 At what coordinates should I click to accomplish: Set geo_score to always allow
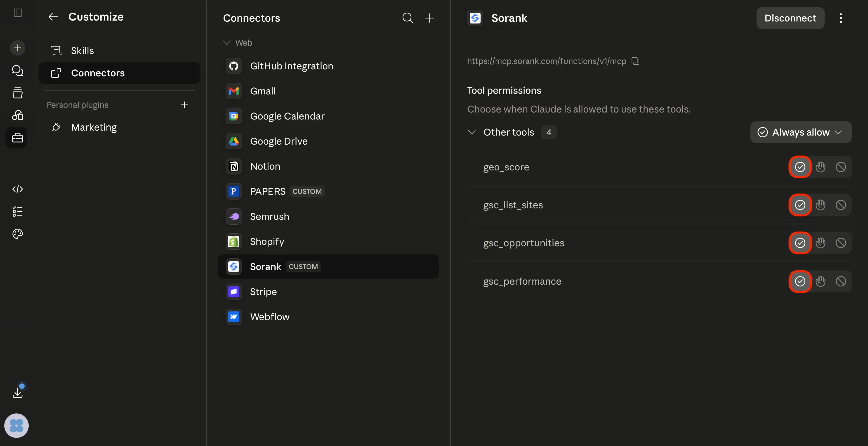tap(800, 167)
